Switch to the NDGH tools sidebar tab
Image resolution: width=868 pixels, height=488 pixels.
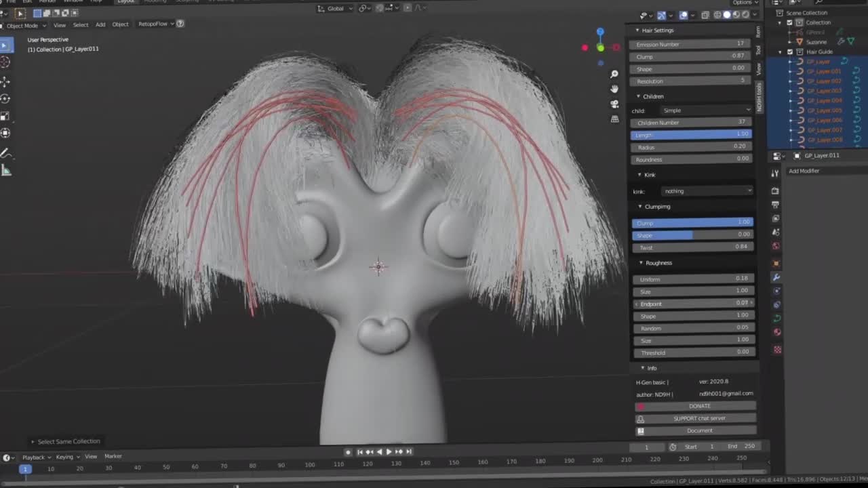759,97
